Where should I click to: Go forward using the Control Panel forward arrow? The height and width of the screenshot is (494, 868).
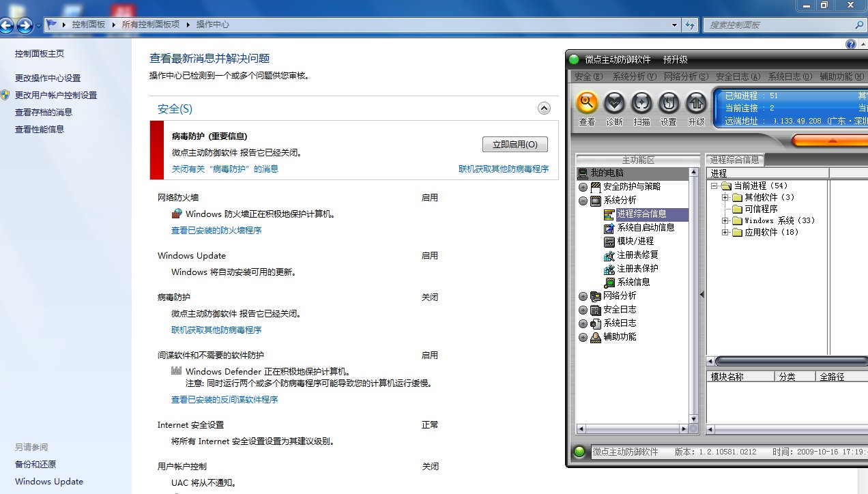[x=25, y=26]
